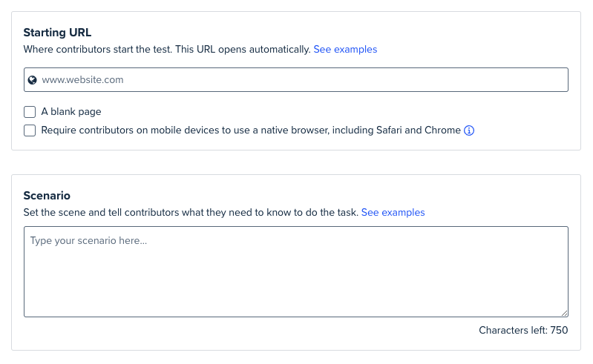Focus the www.website.com URL input
Viewport: 593px width, 364px height.
295,79
